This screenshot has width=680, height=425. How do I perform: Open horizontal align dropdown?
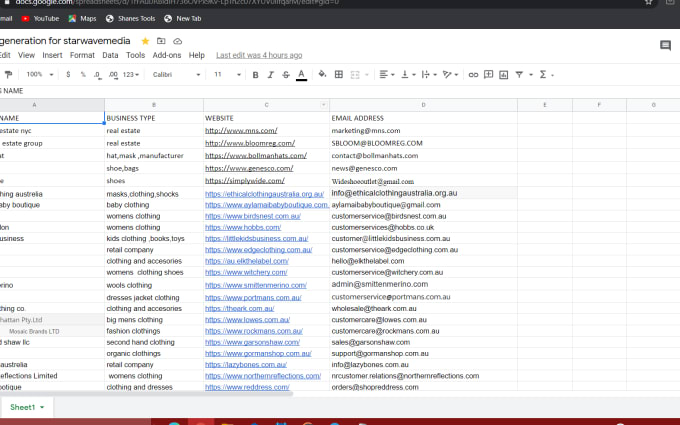386,75
